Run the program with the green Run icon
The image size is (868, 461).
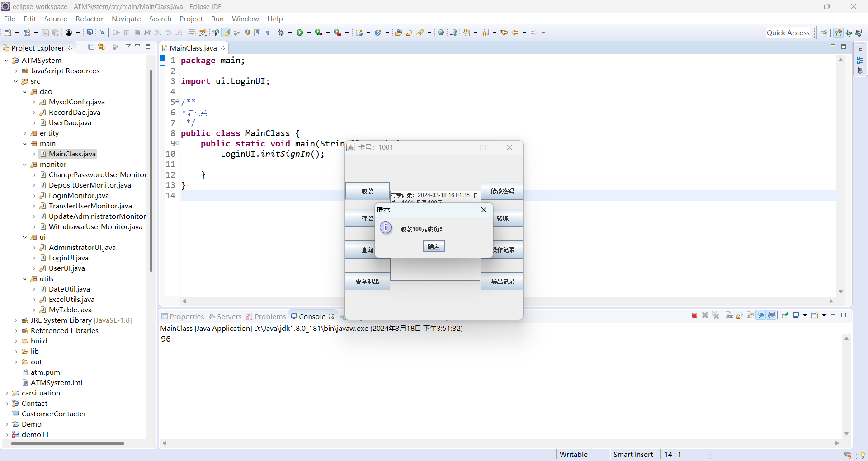click(x=299, y=33)
